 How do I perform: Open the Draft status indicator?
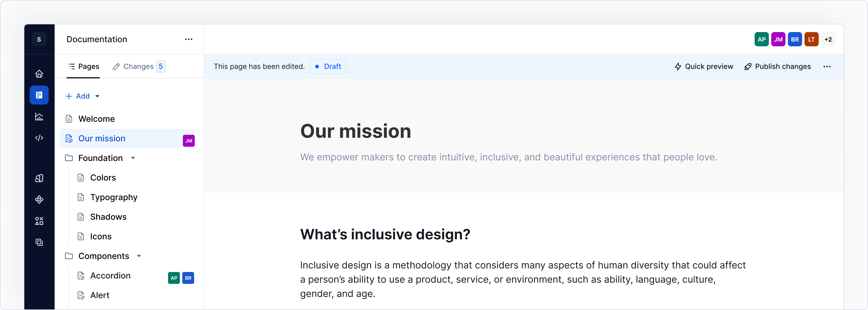coord(328,67)
